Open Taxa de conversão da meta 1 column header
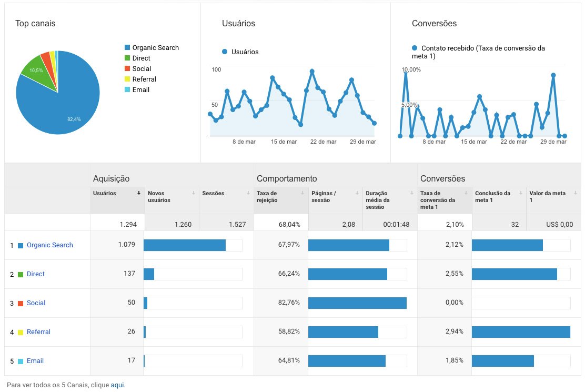This screenshot has height=392, width=585. click(438, 200)
